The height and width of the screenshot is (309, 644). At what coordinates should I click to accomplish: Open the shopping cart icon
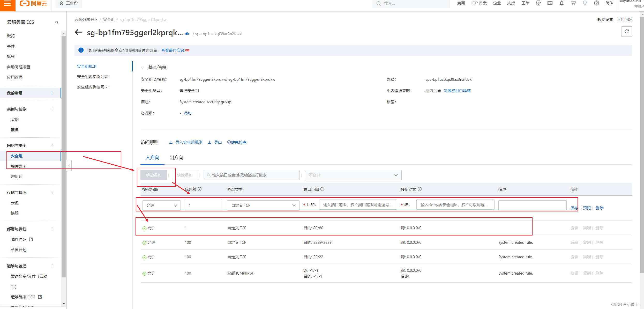click(x=573, y=3)
